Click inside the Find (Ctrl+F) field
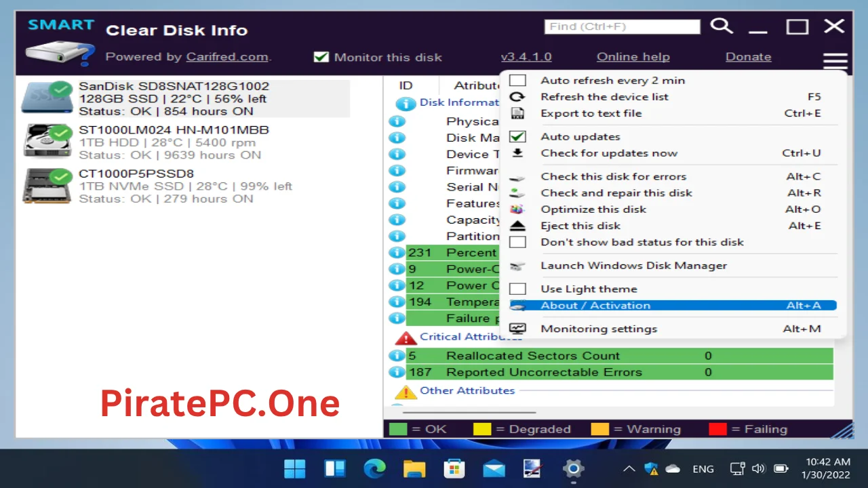Viewport: 868px width, 488px height. click(622, 26)
